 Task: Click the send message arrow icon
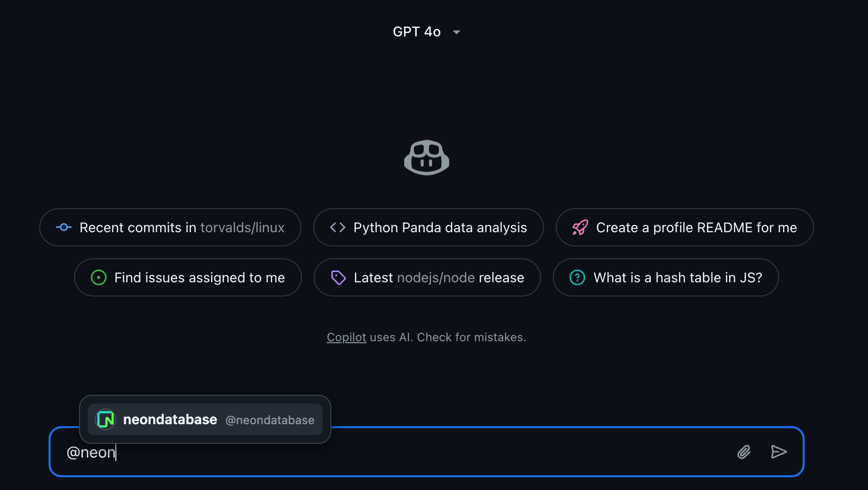[x=779, y=452]
